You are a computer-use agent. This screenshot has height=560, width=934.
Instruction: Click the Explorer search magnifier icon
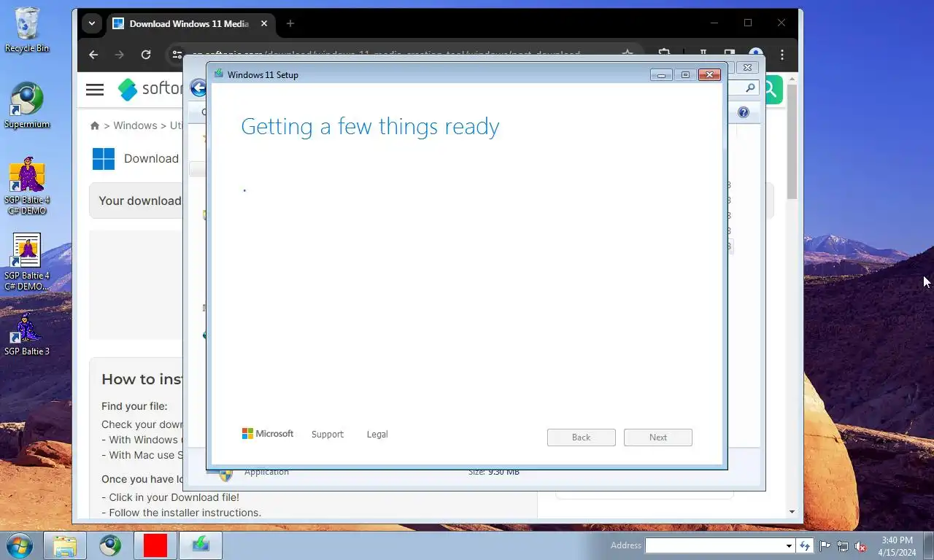[751, 88]
